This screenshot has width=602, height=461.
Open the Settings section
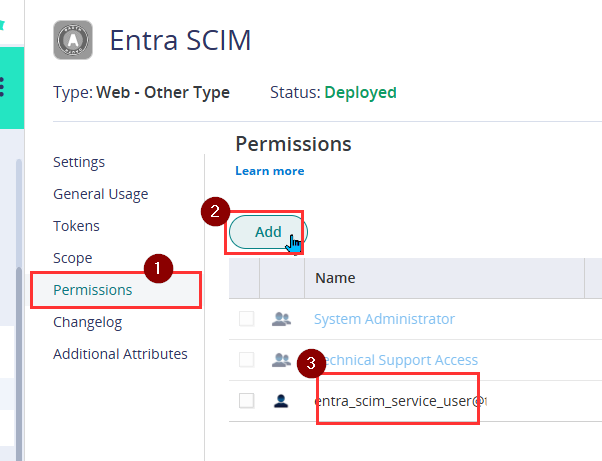pos(79,162)
